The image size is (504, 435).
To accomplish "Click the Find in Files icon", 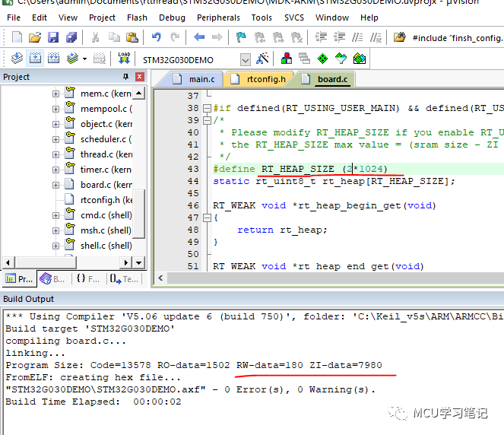I will [400, 37].
